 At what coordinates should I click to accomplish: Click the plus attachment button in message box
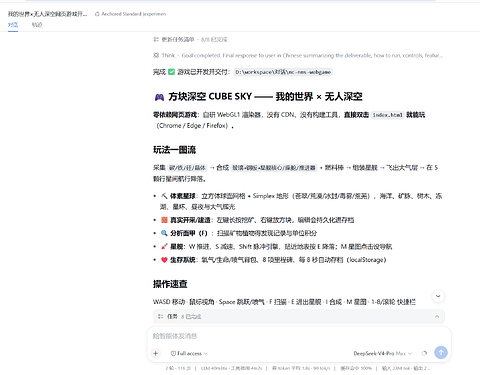point(156,353)
